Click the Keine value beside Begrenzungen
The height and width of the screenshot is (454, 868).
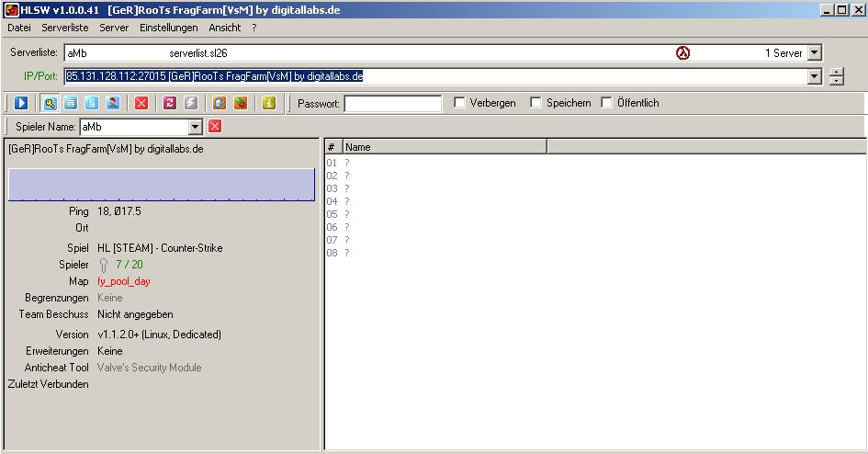tap(110, 298)
